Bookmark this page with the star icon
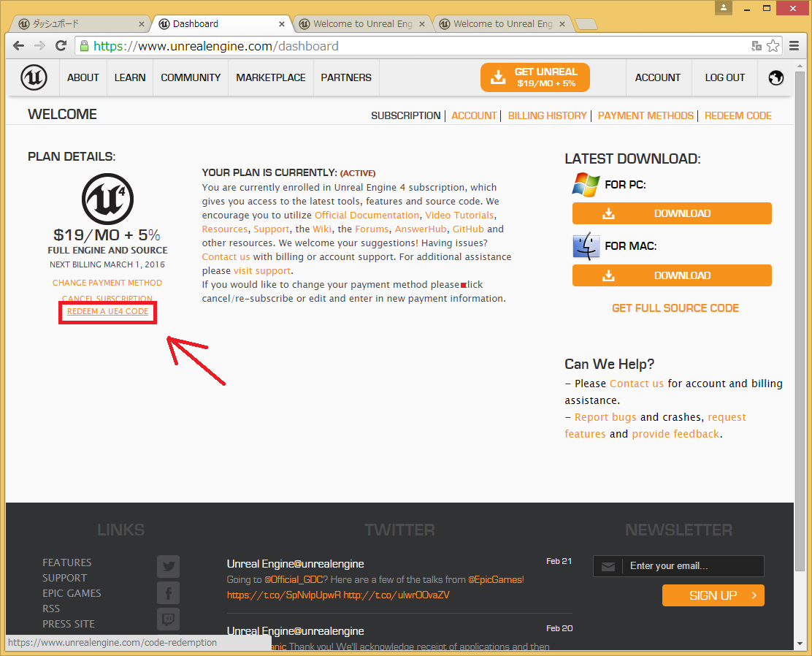This screenshot has width=812, height=656. 773,45
